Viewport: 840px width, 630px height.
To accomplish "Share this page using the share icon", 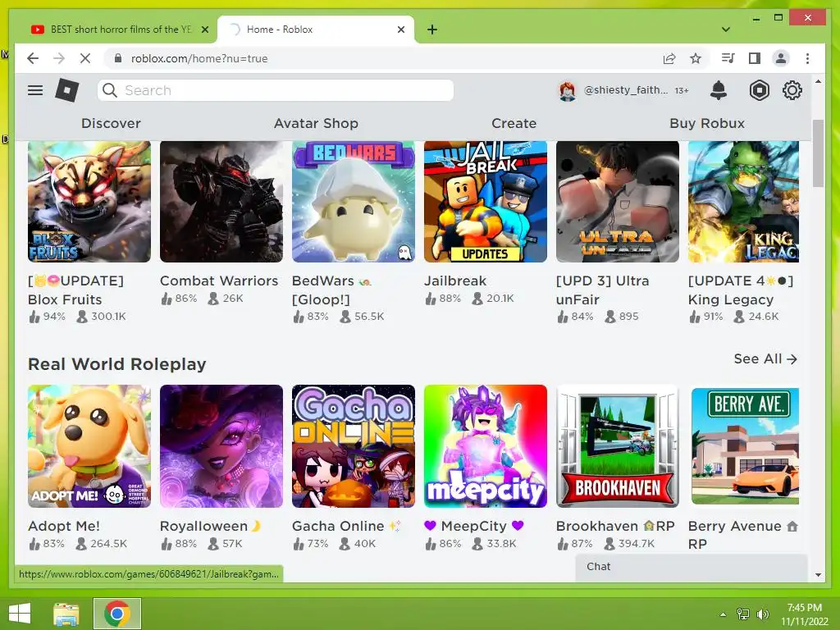I will pos(669,58).
